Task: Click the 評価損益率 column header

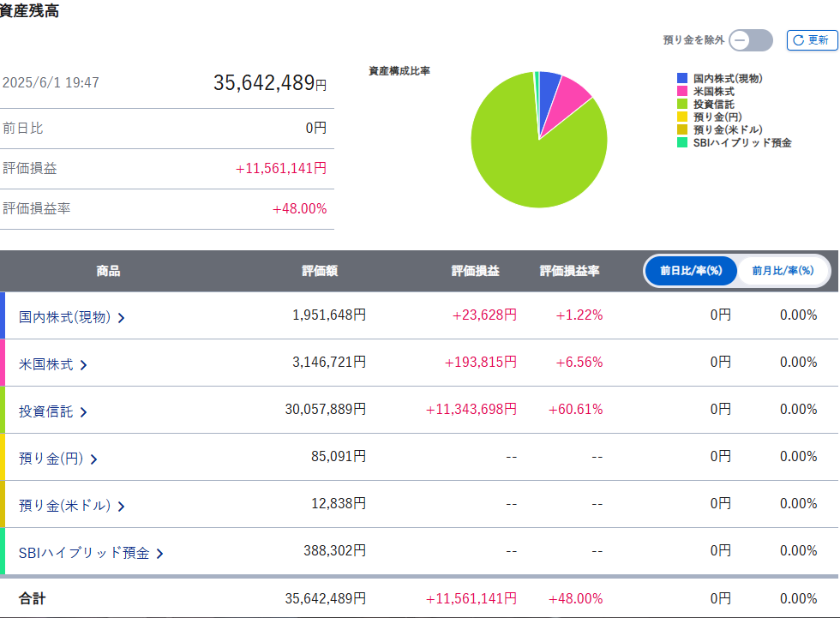Action: (x=569, y=271)
